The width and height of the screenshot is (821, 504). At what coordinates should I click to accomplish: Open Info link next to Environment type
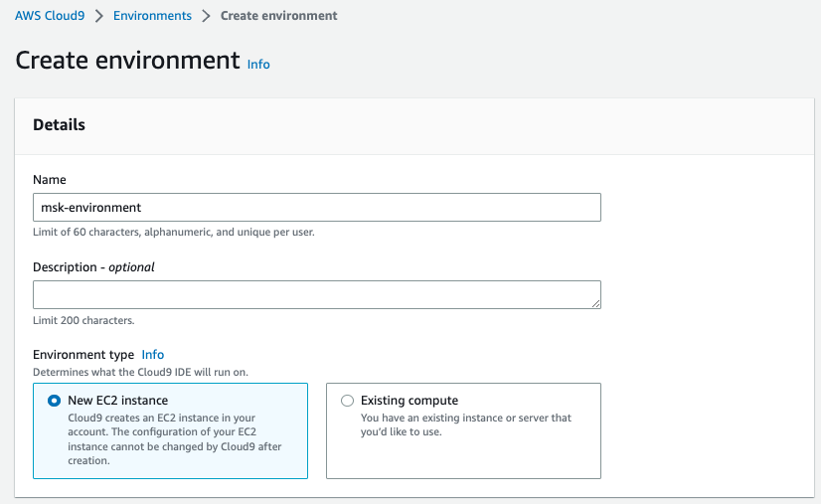(x=153, y=355)
